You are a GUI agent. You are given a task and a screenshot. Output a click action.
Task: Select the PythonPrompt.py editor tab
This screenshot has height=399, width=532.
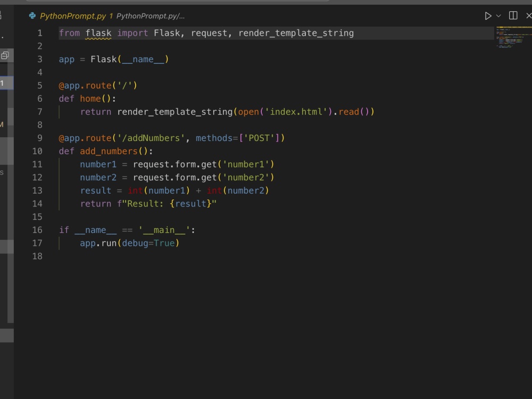73,16
